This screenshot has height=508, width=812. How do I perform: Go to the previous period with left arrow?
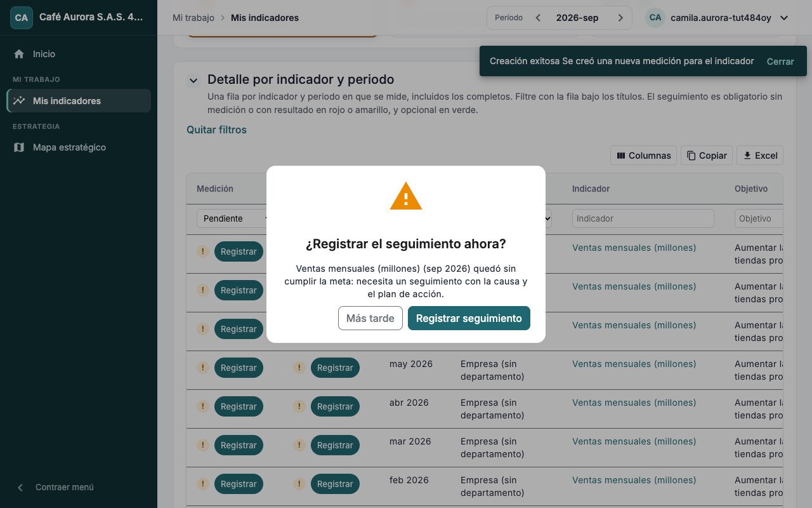pos(538,18)
